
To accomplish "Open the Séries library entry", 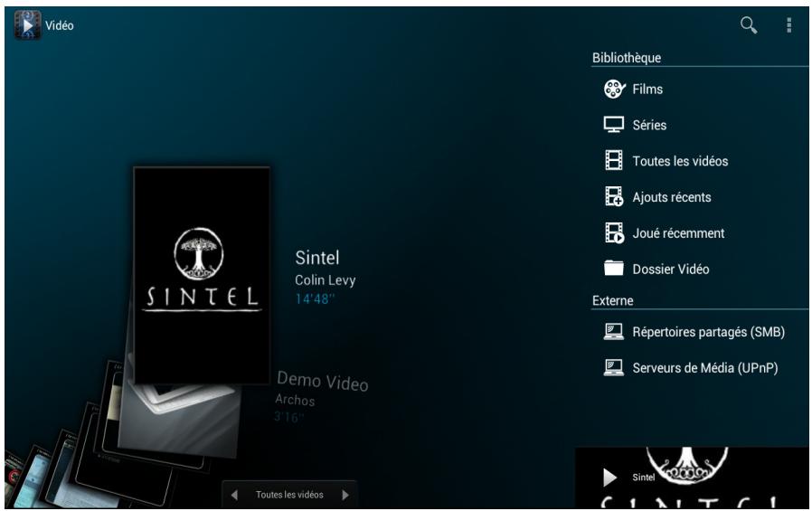I will (699, 125).
